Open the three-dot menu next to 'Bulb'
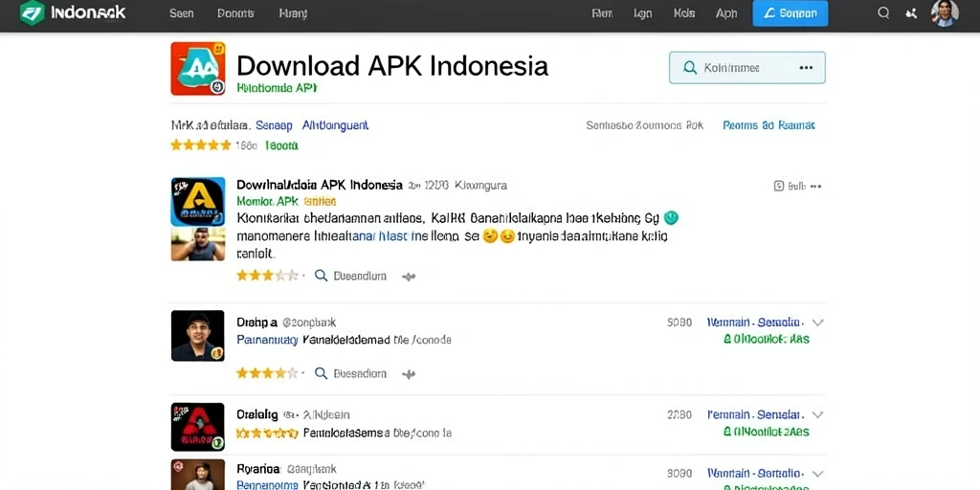 [815, 187]
